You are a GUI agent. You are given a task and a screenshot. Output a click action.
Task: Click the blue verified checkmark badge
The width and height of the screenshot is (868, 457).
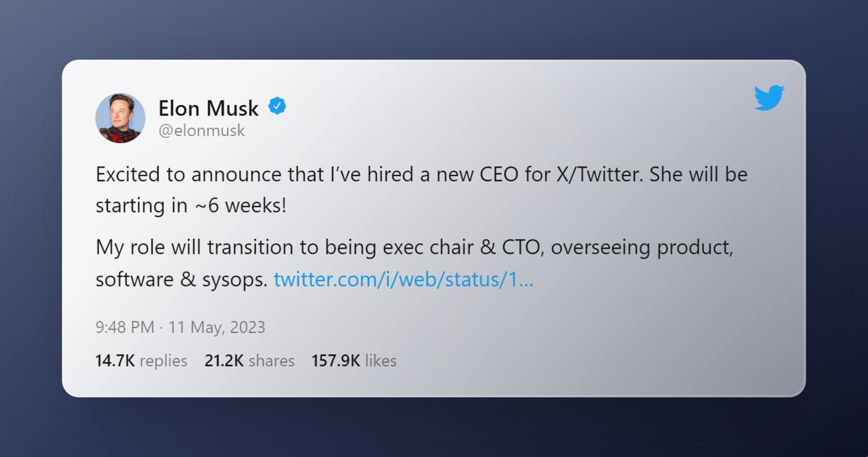pos(277,107)
